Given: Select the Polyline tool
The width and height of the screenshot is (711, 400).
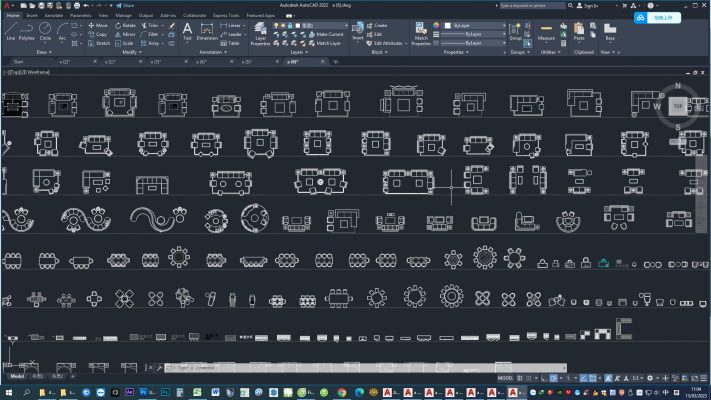Looking at the screenshot, I should (x=28, y=30).
